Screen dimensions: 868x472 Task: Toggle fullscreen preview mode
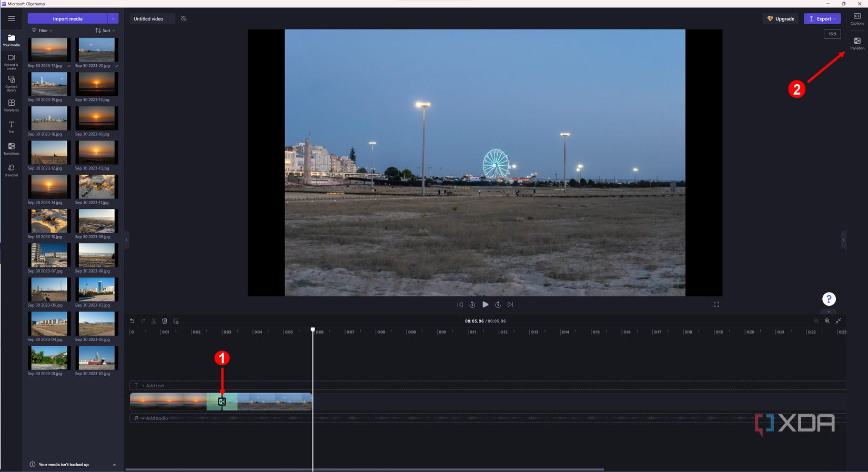716,305
